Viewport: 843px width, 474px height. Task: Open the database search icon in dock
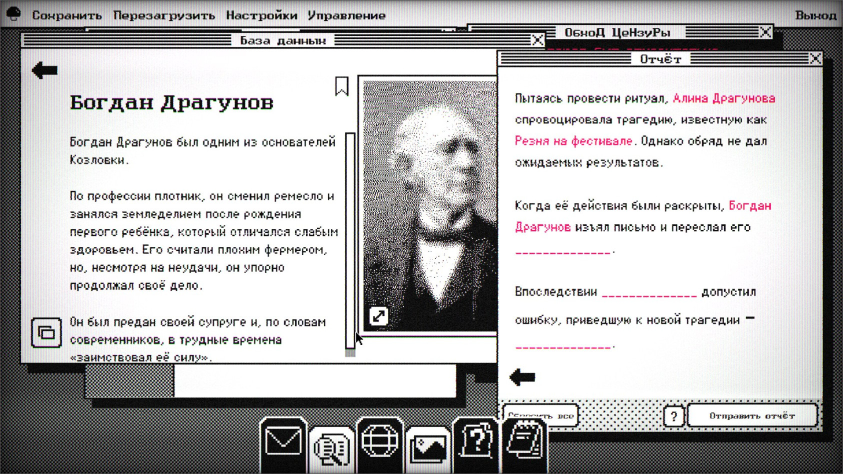tap(331, 447)
